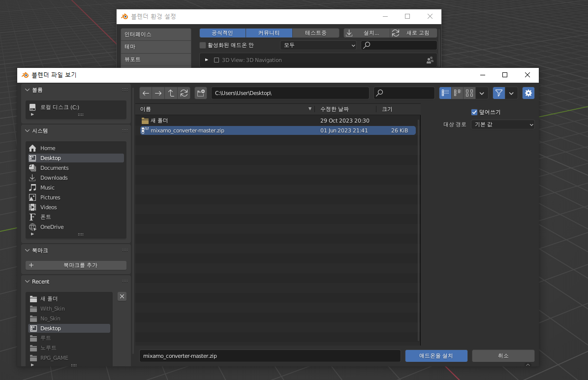Toggle the options gear panel

coord(528,93)
